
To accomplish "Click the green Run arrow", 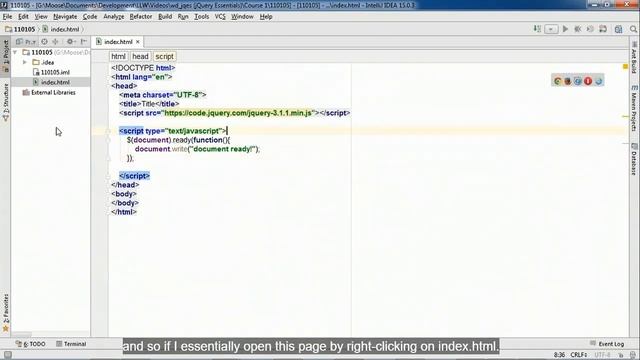I will point(565,29).
